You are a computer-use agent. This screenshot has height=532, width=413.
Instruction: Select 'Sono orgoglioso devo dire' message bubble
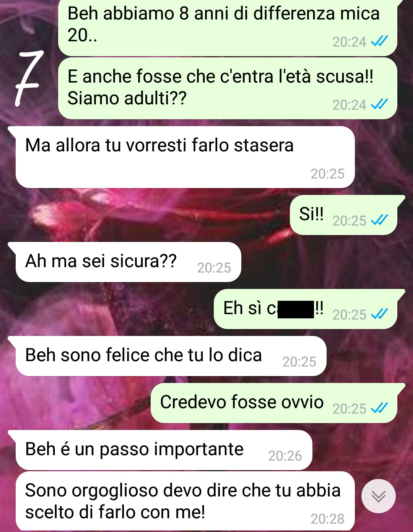click(x=185, y=501)
